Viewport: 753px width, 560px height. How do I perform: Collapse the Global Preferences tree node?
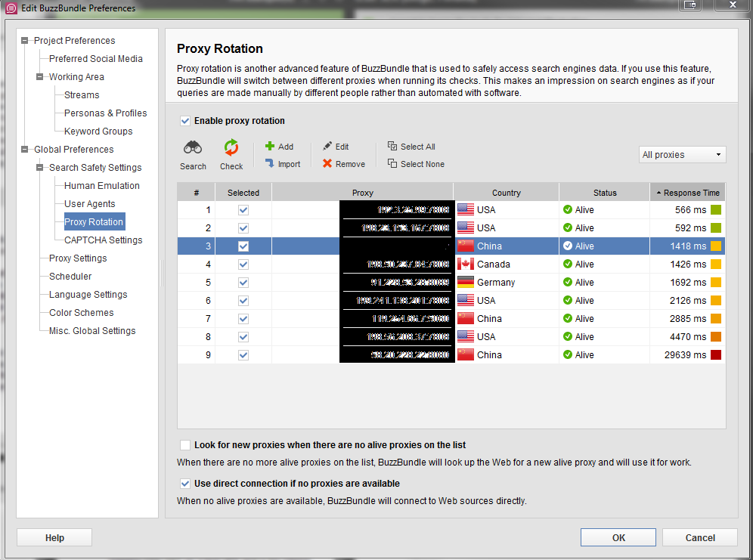(24, 149)
